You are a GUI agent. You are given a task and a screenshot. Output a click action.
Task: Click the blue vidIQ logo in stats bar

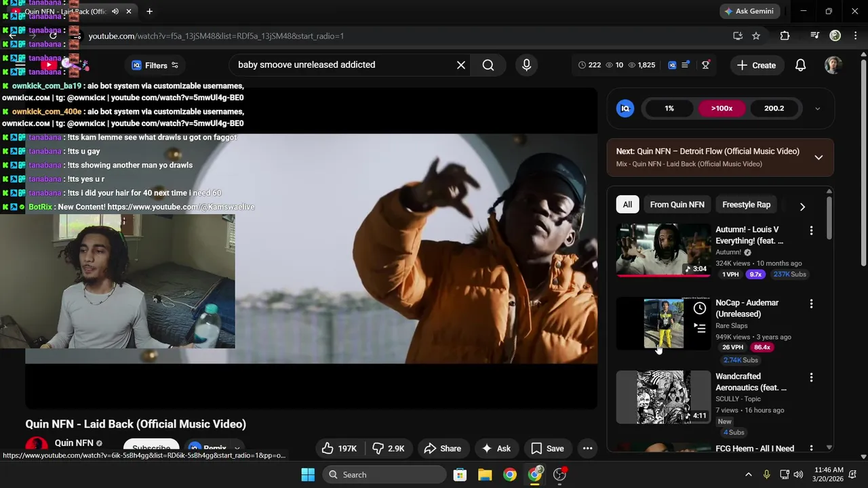click(x=672, y=65)
